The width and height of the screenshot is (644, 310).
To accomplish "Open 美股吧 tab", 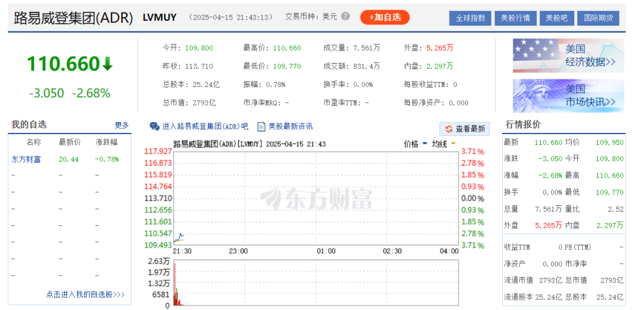I will pos(556,18).
